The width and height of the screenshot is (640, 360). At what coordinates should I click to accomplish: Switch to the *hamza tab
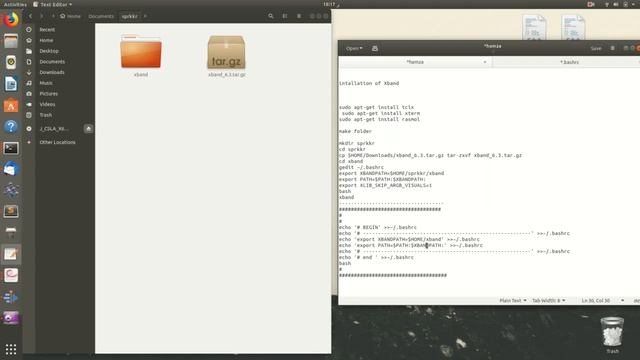pyautogui.click(x=415, y=62)
